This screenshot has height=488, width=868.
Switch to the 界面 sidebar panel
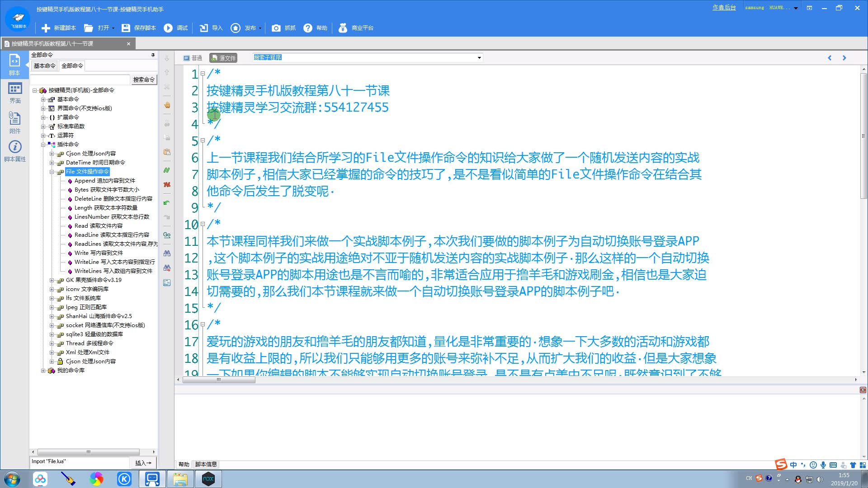coord(15,94)
